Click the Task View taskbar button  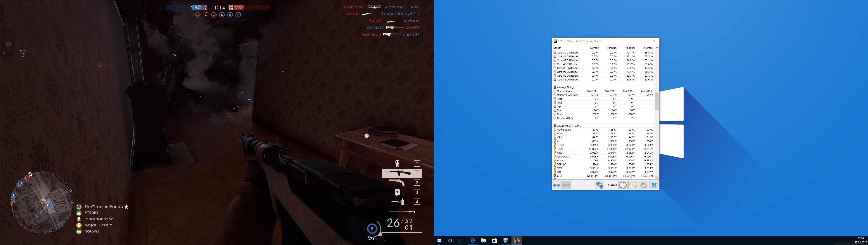[461, 240]
